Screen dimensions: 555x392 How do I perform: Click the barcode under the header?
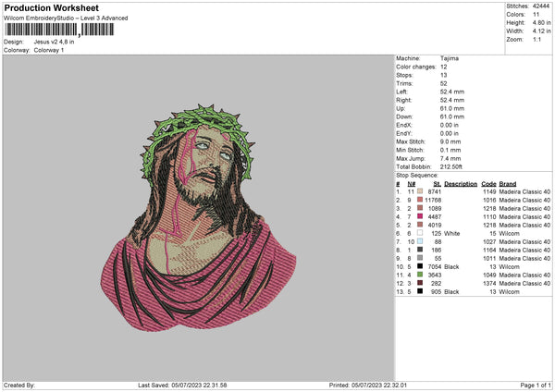point(59,30)
